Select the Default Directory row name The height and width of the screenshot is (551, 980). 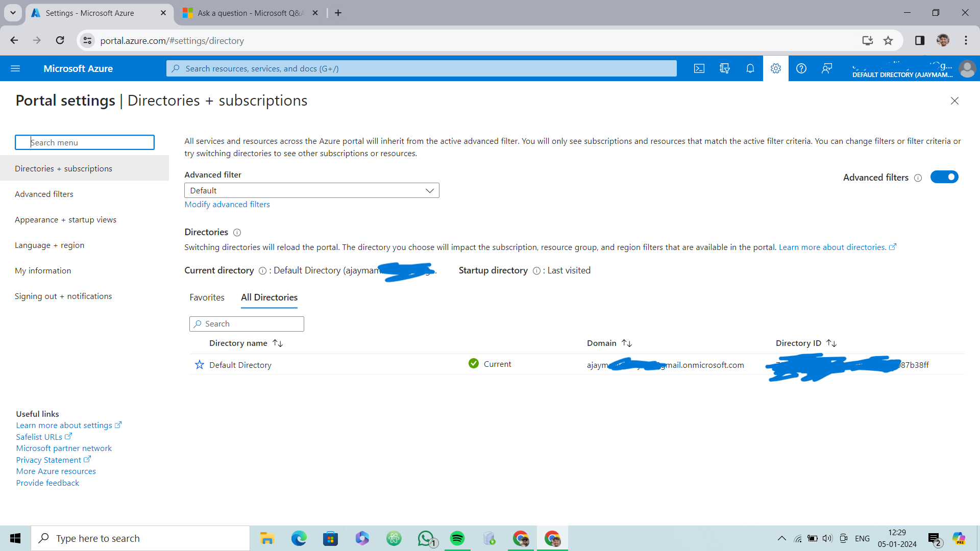click(240, 365)
